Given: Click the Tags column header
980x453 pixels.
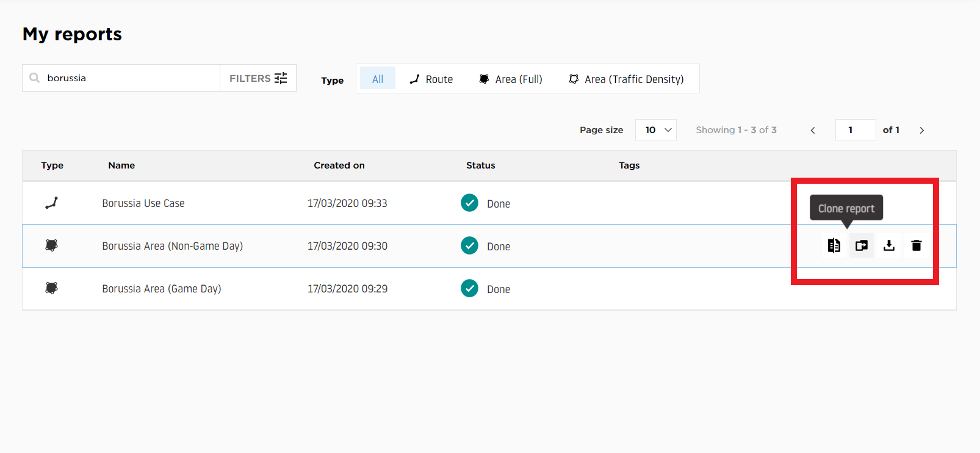Looking at the screenshot, I should click(629, 165).
